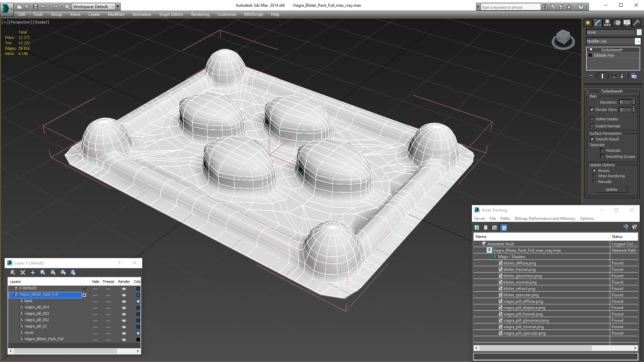Increment the Iterations spinner

pyautogui.click(x=634, y=101)
